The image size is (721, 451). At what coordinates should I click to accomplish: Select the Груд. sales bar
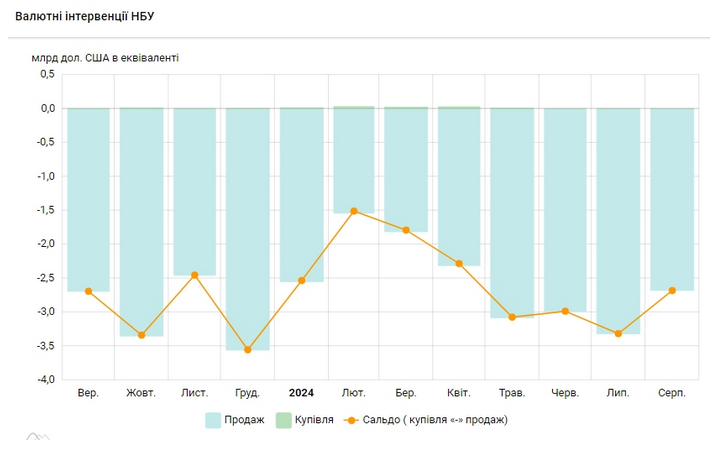pos(247,230)
